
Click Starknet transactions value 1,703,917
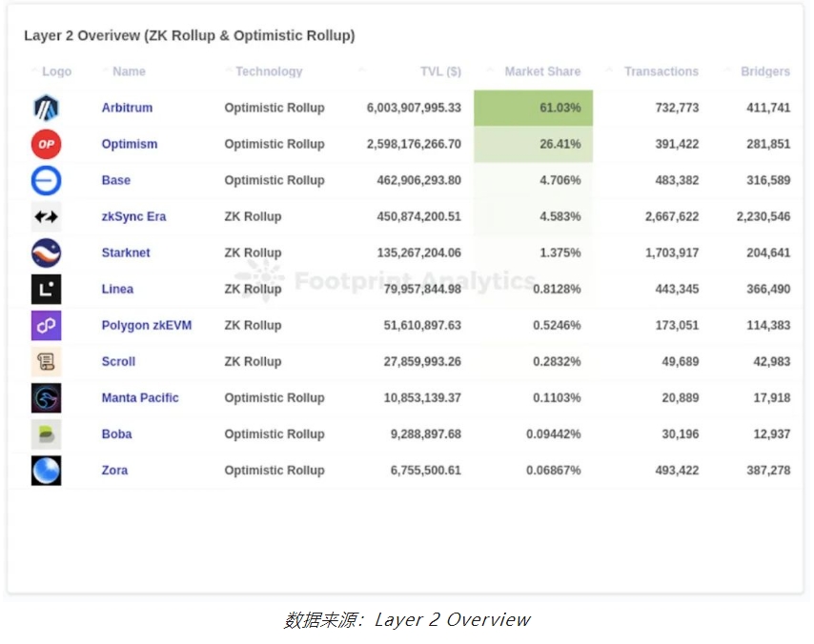point(672,253)
